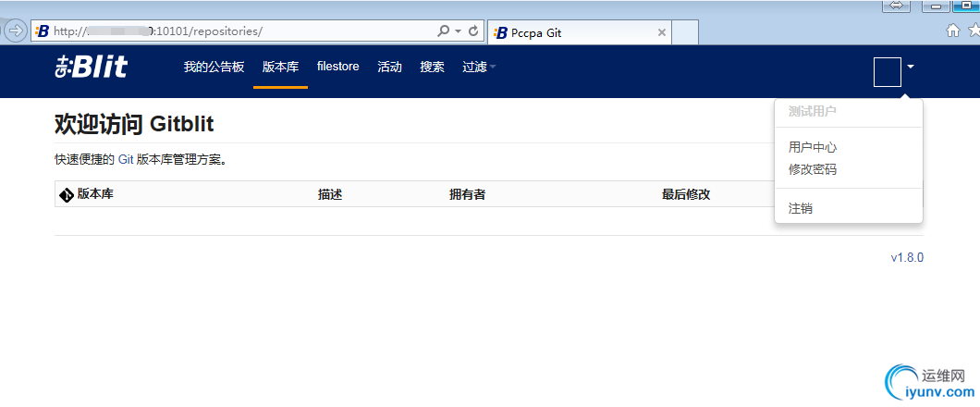Open the address bar autocomplete dropdown arrow

point(459,31)
